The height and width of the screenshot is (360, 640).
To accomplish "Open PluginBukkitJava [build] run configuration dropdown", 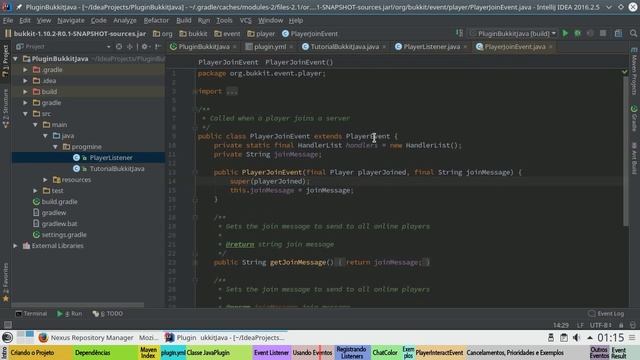I will 513,33.
